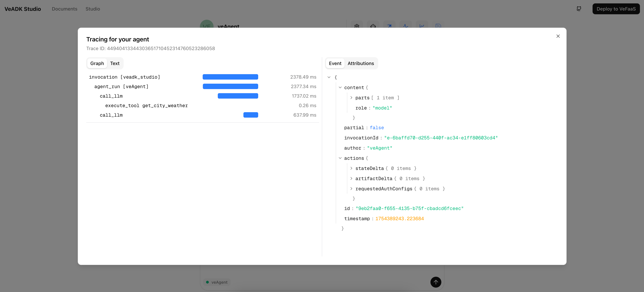Open the Studio nav link

[x=93, y=9]
